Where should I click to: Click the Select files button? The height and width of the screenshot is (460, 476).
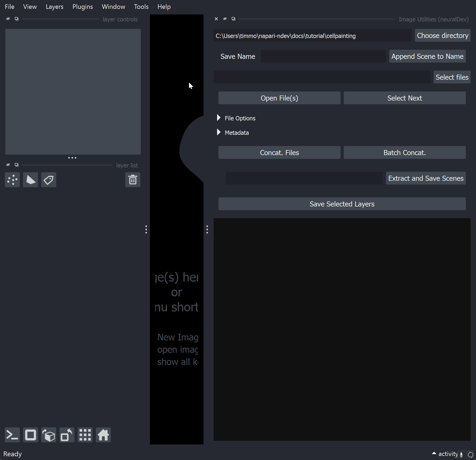[452, 77]
